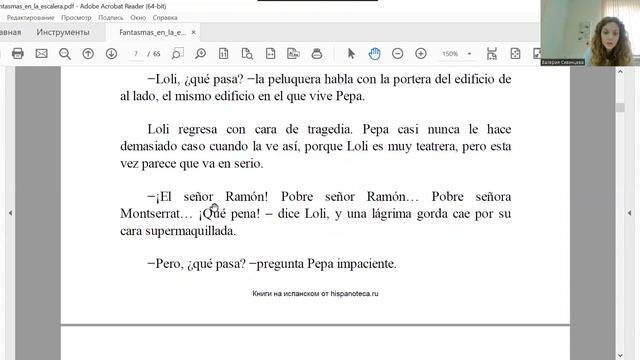The width and height of the screenshot is (640, 360).
Task: Open the Find text magnifier tool
Action: point(64,54)
